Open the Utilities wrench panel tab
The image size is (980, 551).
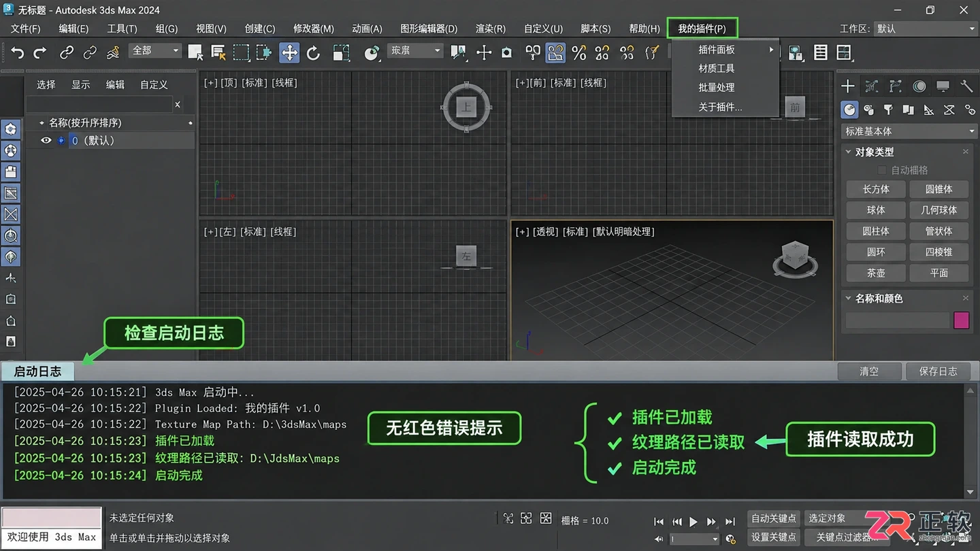966,86
